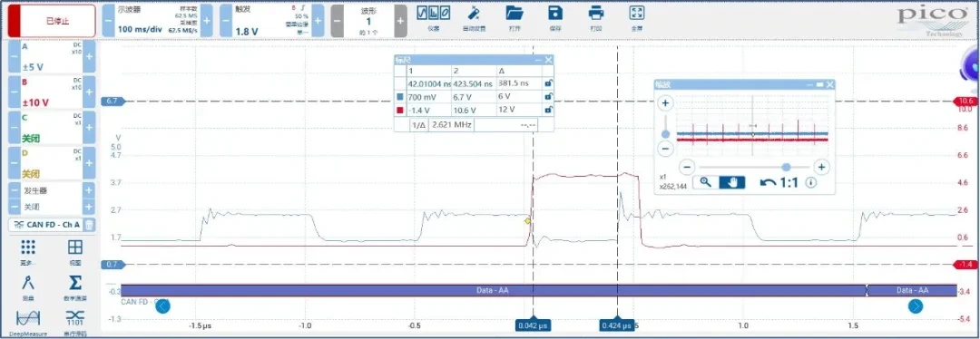The image size is (980, 339).
Task: Open the Measurements caliper icon
Action: click(x=28, y=282)
